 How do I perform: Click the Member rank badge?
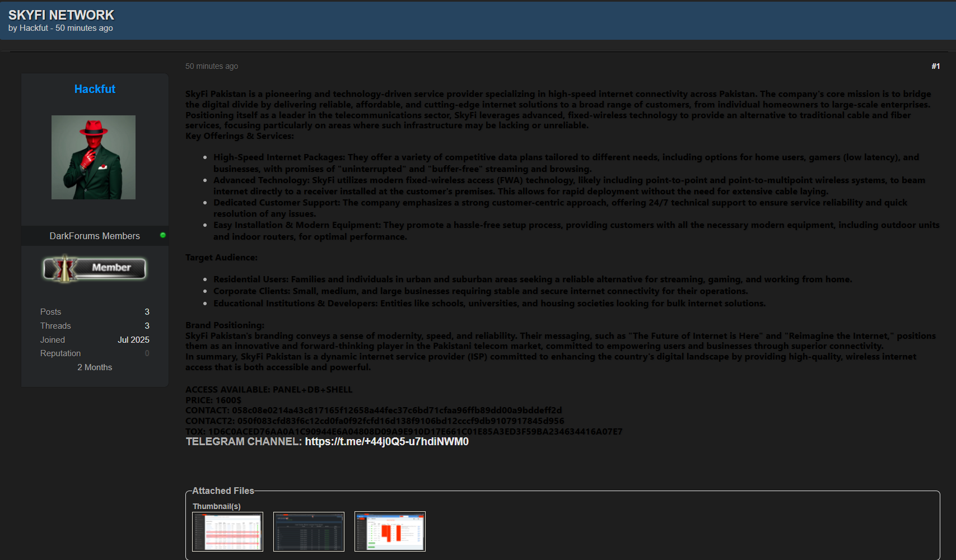95,268
